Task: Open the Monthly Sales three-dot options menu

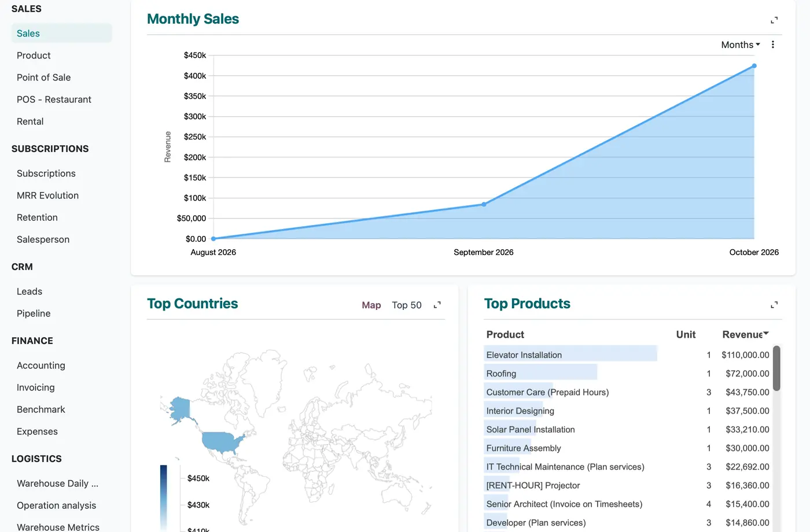Action: [772, 45]
